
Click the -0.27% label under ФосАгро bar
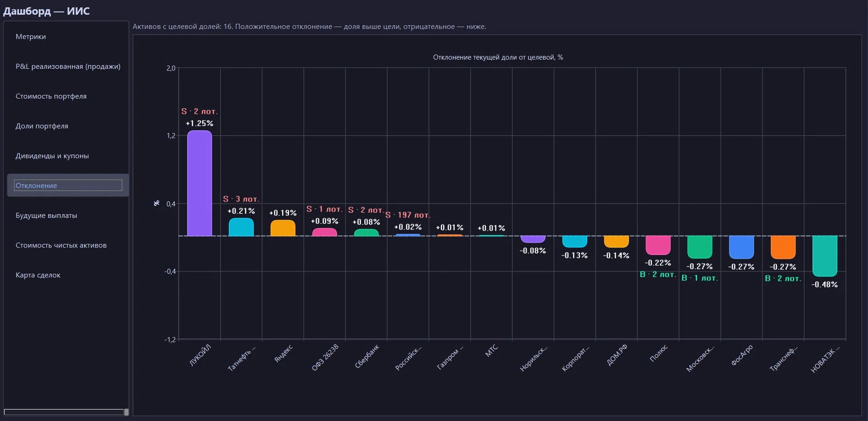741,266
